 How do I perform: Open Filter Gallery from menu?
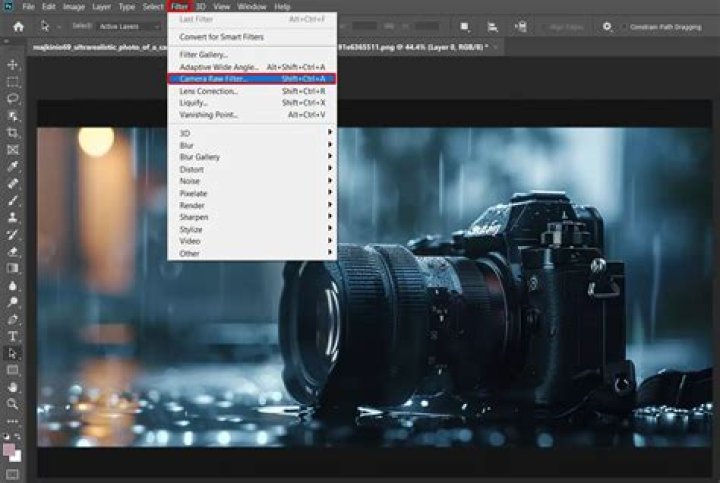252,55
